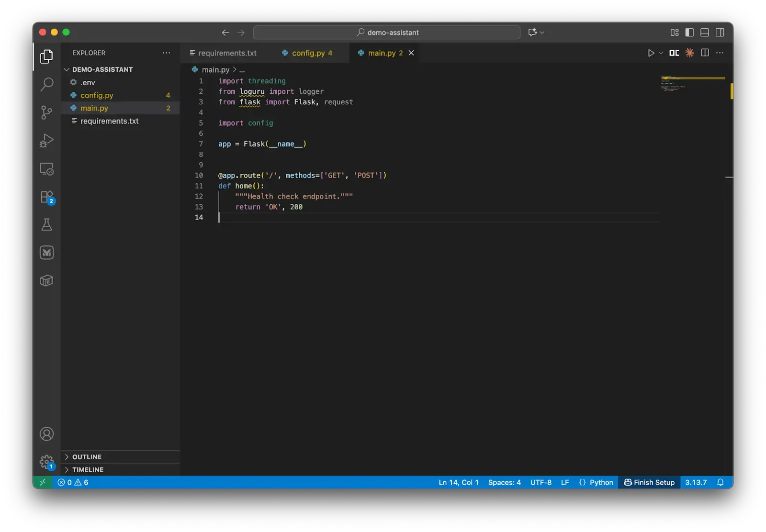This screenshot has height=532, width=766.
Task: Collapse the DEMO-ASSISTANT folder
Action: tap(67, 69)
